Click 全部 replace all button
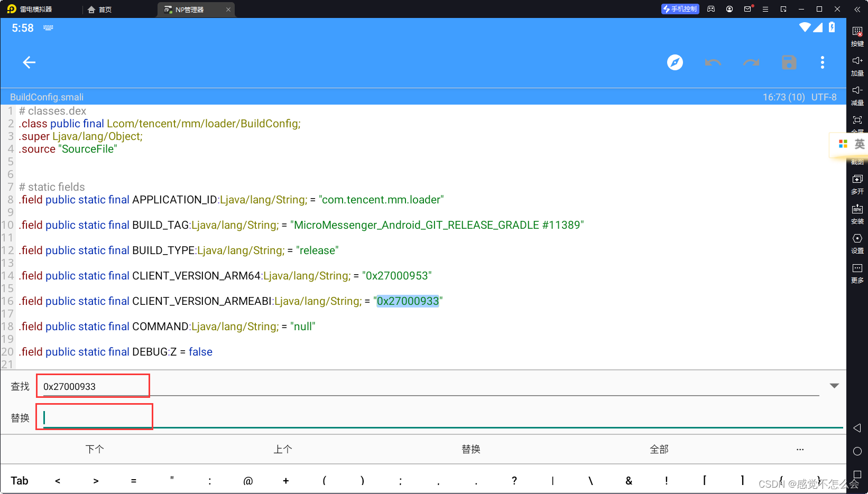This screenshot has width=868, height=494. (659, 449)
